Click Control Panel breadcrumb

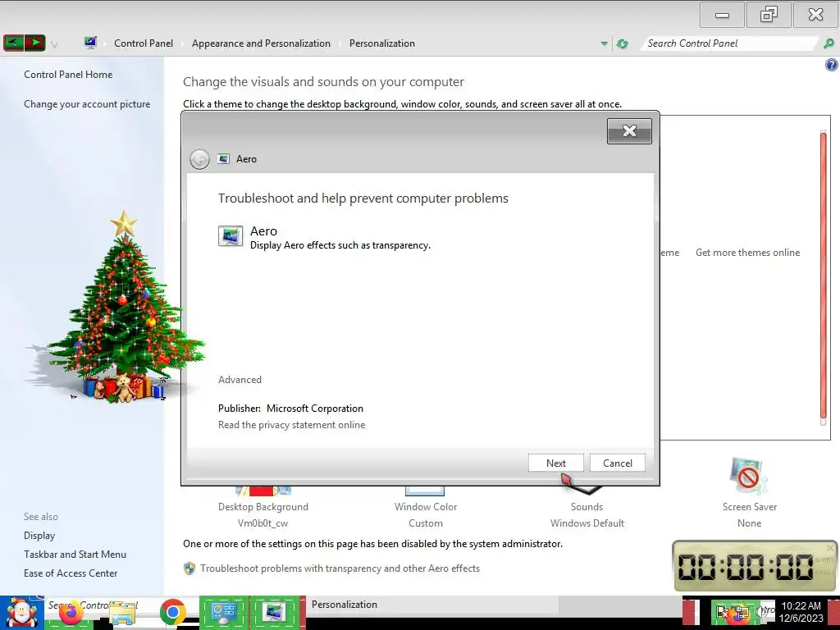pos(144,43)
